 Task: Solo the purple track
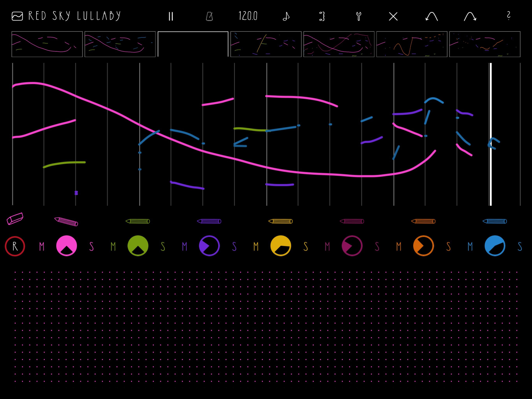[x=234, y=246]
